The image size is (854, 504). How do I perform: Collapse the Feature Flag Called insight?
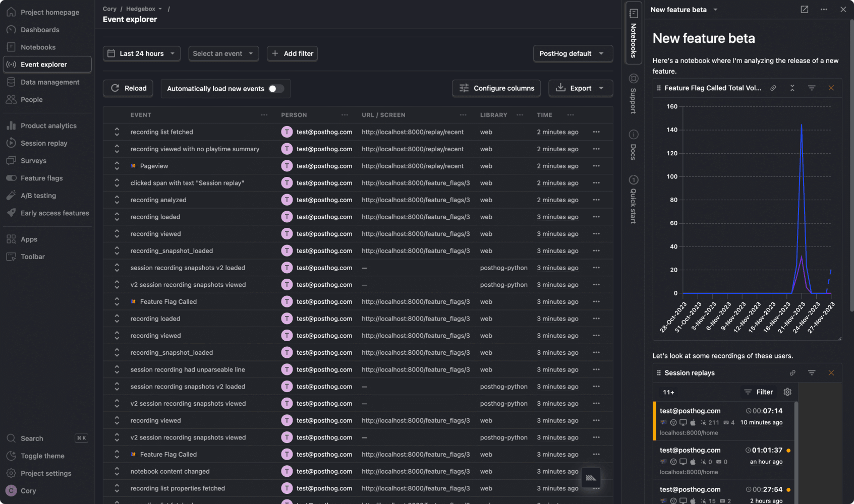pyautogui.click(x=792, y=88)
